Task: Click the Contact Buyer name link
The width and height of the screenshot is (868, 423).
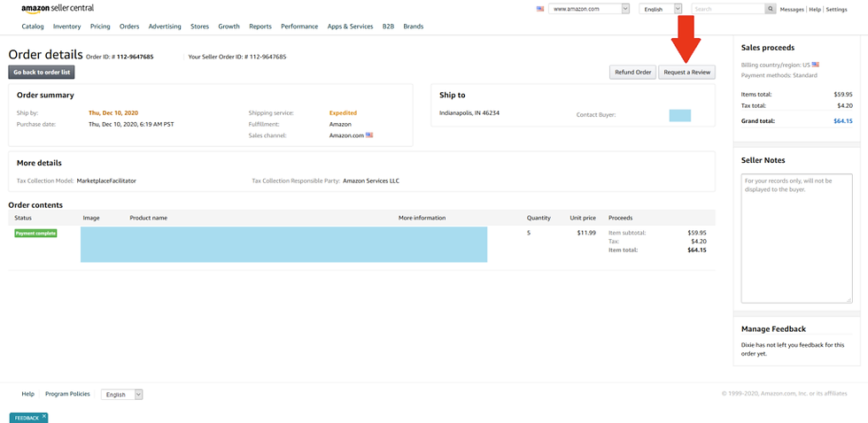Action: point(680,116)
